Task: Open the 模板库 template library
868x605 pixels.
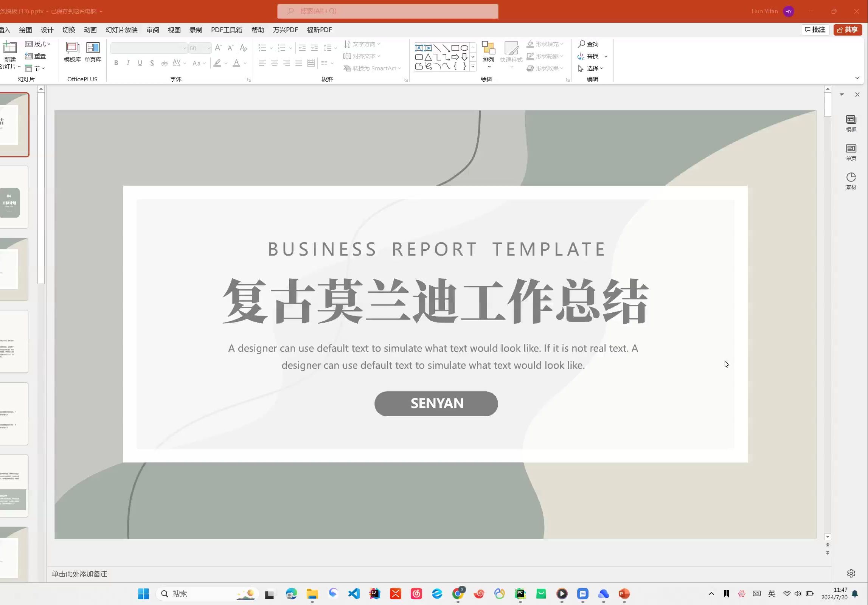Action: [x=71, y=53]
